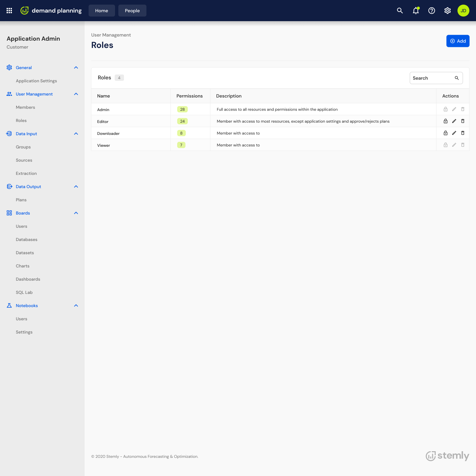Click edit pencil for Viewer role
The height and width of the screenshot is (476, 476).
coord(454,145)
